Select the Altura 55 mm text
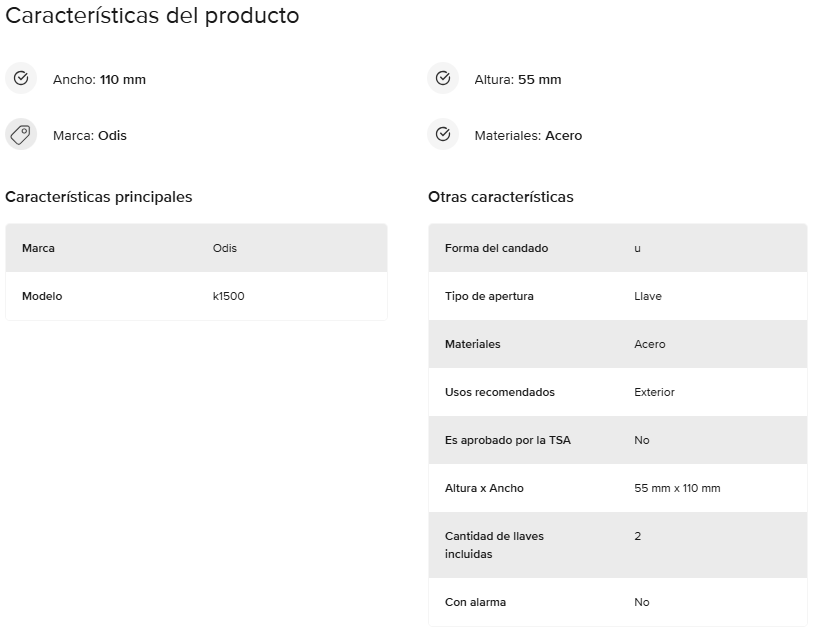The height and width of the screenshot is (630, 813). tap(517, 79)
